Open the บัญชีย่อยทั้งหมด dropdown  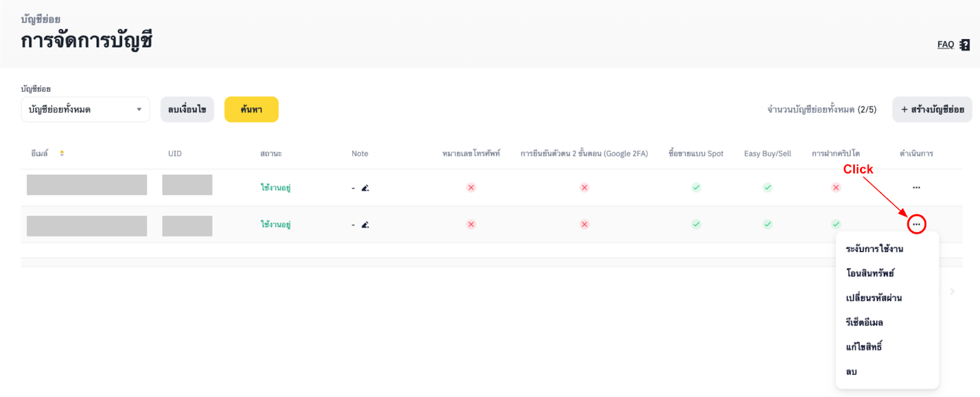click(x=85, y=110)
